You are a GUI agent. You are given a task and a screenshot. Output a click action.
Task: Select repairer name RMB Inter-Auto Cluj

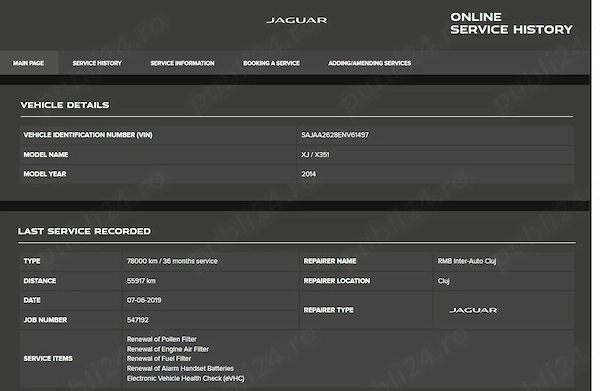467,261
